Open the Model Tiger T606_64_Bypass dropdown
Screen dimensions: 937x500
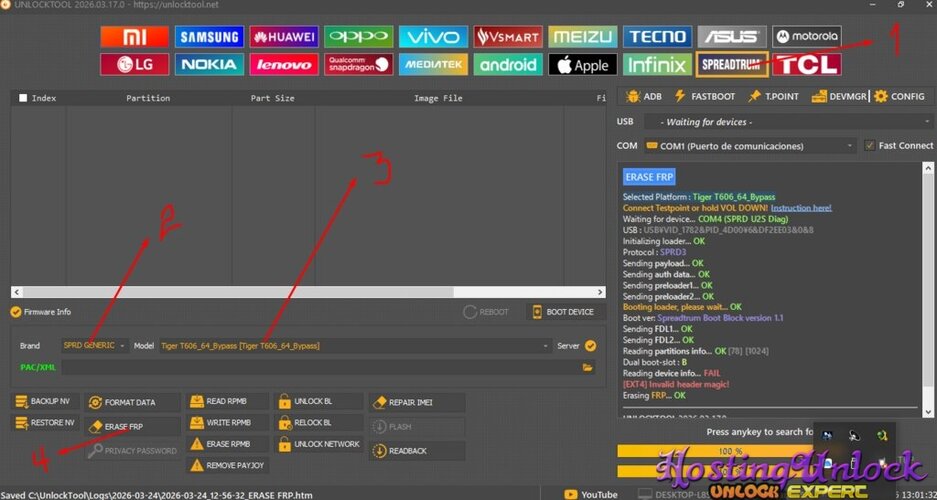click(x=356, y=345)
